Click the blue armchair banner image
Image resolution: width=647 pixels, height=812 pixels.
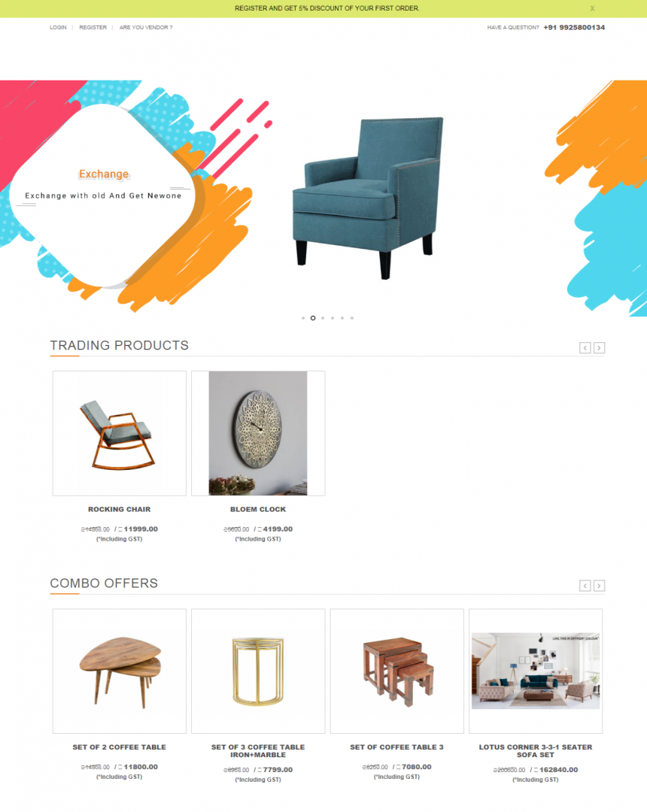368,198
